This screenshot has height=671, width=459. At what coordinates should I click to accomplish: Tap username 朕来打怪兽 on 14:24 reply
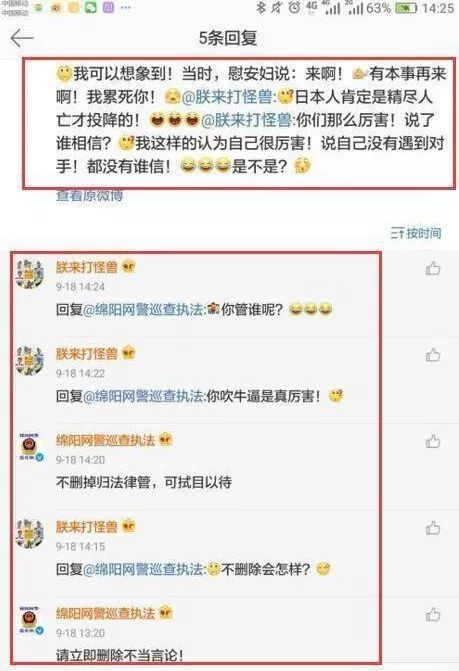tap(87, 267)
